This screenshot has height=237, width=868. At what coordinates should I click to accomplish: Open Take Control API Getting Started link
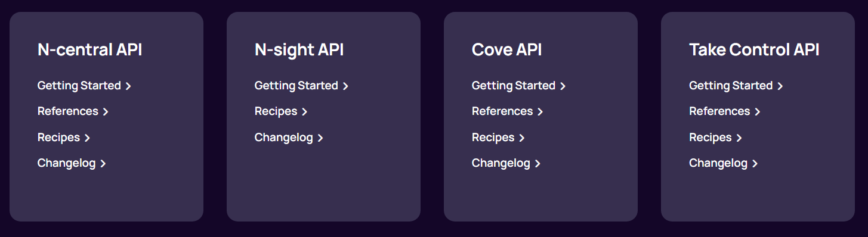pyautogui.click(x=736, y=86)
